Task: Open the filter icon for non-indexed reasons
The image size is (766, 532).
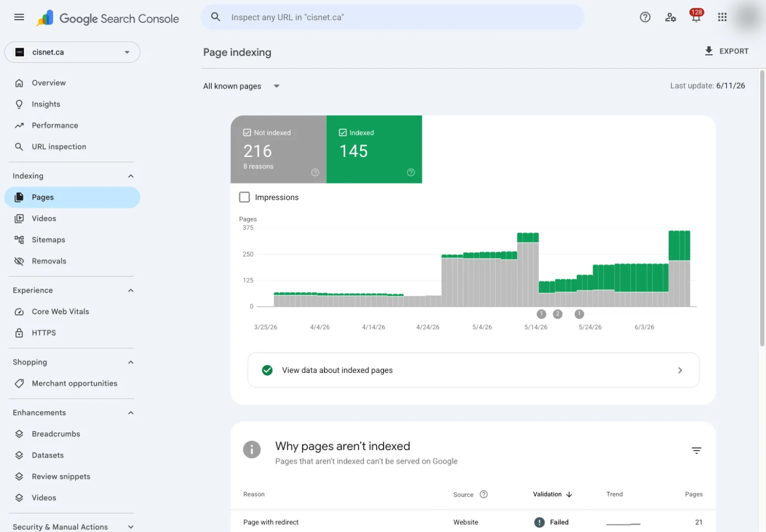Action: [x=697, y=451]
